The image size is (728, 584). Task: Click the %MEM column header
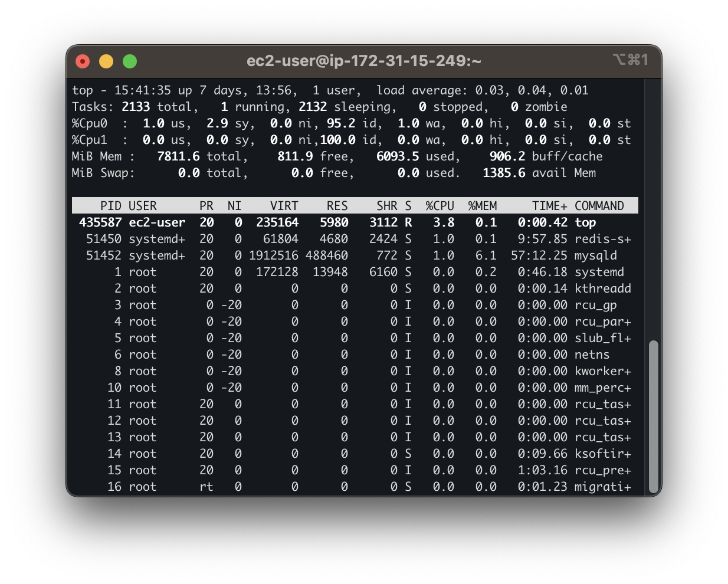pyautogui.click(x=483, y=205)
